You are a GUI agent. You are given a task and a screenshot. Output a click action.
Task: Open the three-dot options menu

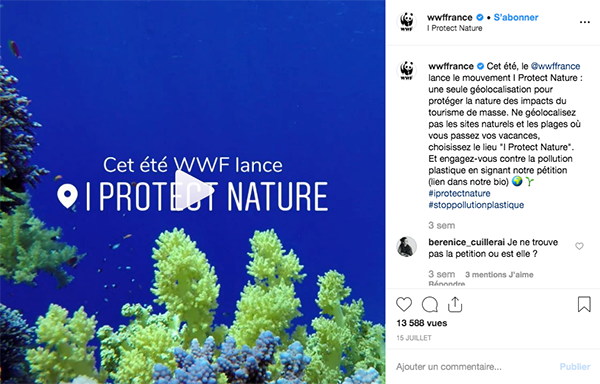coord(584,22)
